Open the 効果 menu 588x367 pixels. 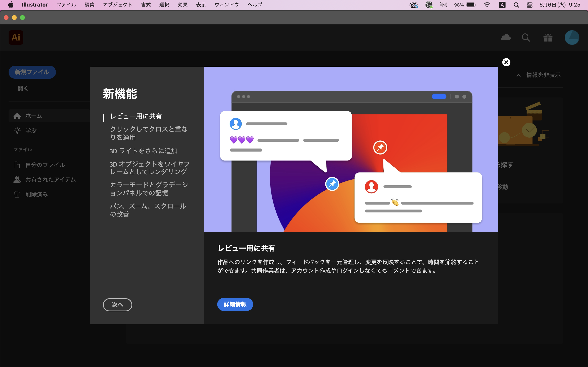[183, 5]
